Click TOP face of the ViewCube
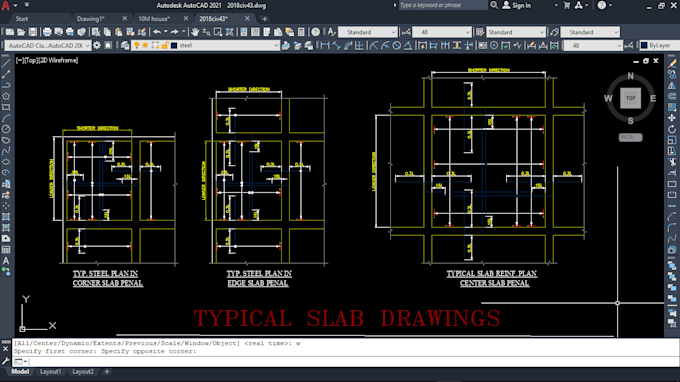 click(630, 98)
